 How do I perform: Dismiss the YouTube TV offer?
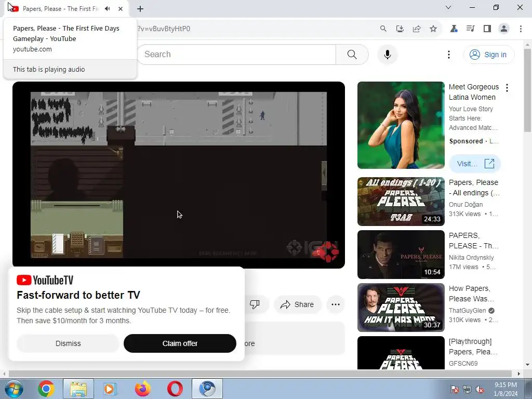point(68,343)
